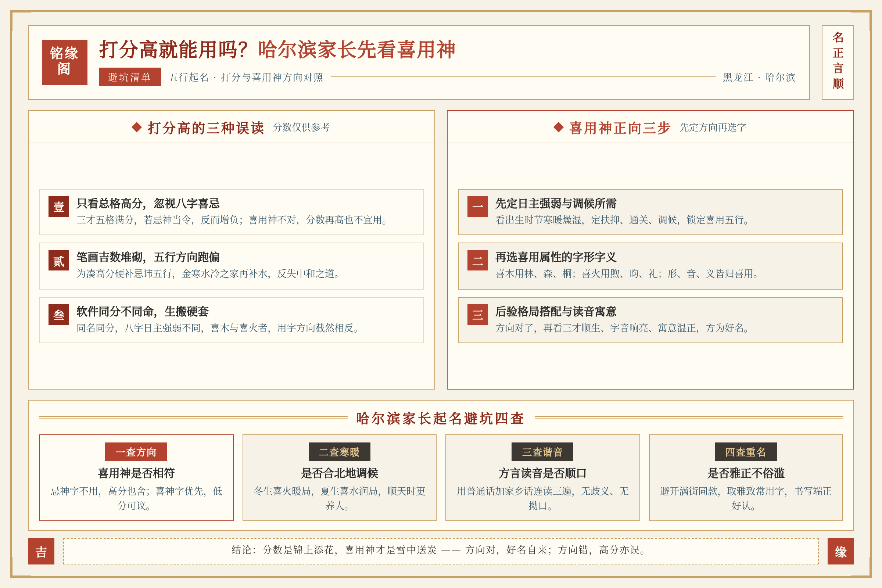Click the 壹 number badge
Image resolution: width=882 pixels, height=588 pixels.
click(59, 206)
